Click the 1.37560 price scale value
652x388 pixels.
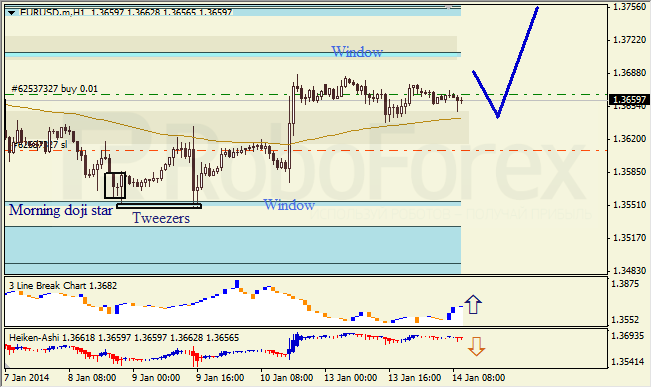point(630,7)
